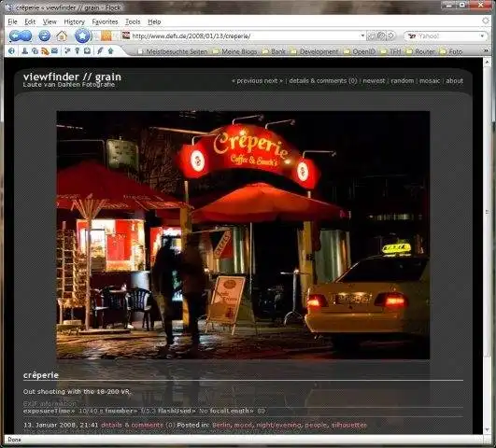Open the 'about' page link
This screenshot has width=496, height=448.
(455, 80)
